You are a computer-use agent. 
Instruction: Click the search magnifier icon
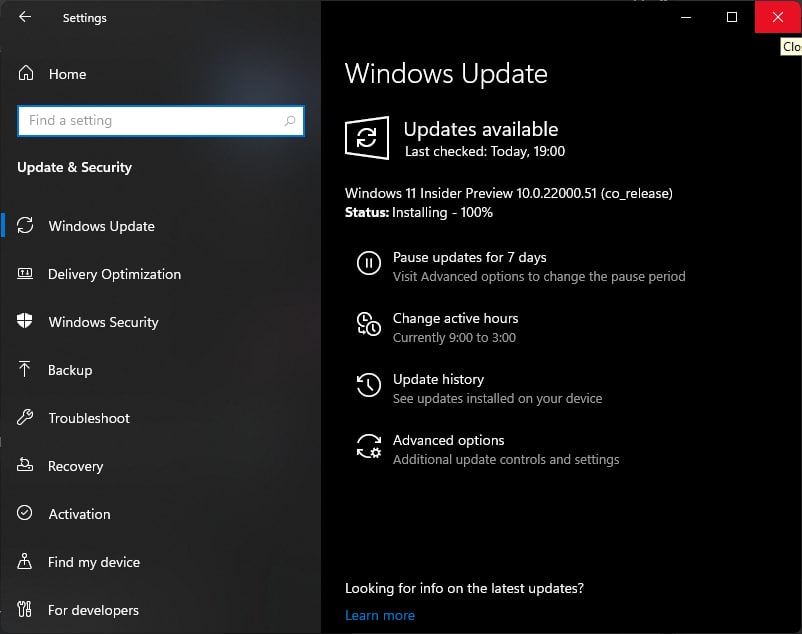(x=289, y=121)
